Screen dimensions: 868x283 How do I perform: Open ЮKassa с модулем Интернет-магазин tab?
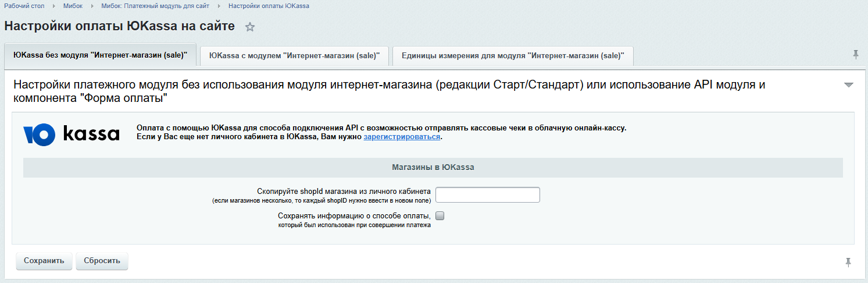294,55
